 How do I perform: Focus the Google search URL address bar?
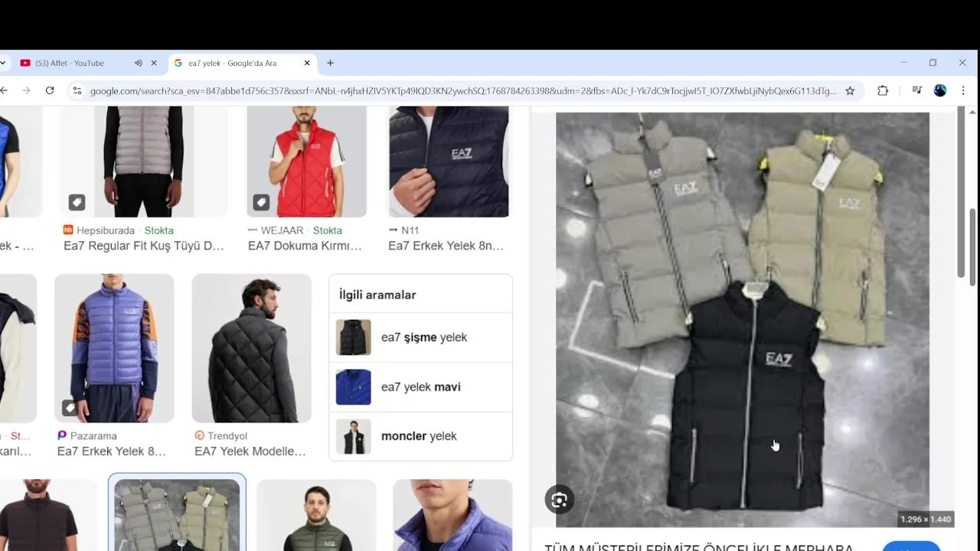pos(463,91)
